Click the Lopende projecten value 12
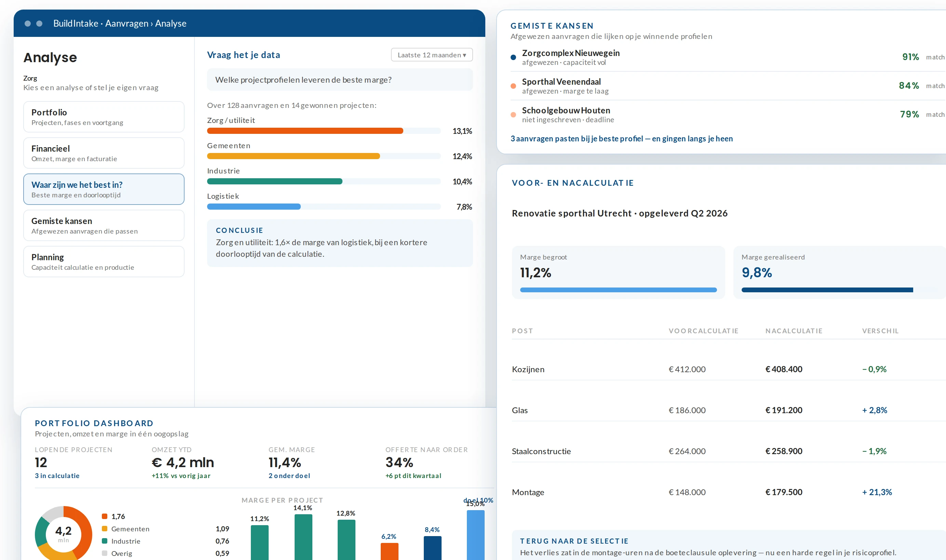 pyautogui.click(x=41, y=462)
